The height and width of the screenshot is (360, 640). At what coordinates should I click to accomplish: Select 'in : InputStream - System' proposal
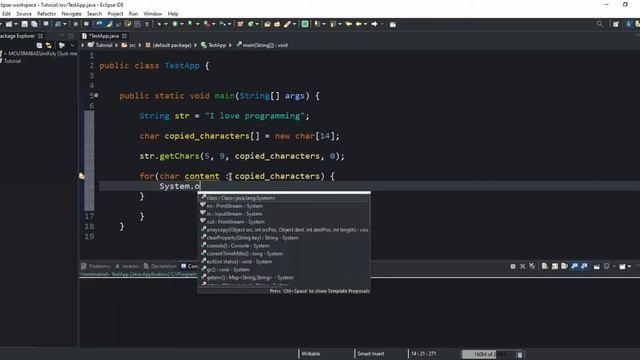pos(284,214)
